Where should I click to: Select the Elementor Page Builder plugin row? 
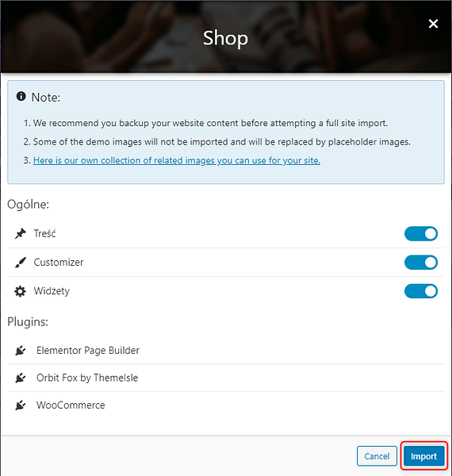point(226,351)
